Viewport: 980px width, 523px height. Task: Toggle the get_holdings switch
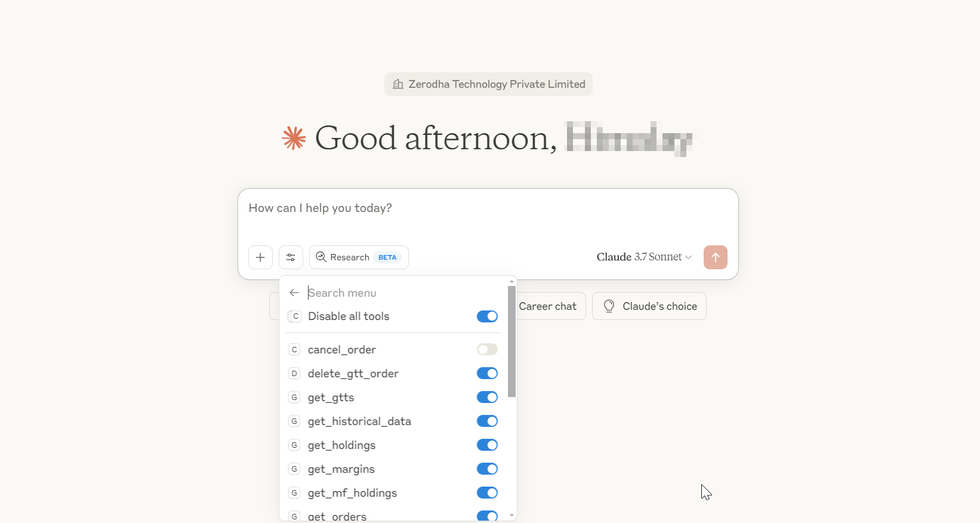coord(487,445)
